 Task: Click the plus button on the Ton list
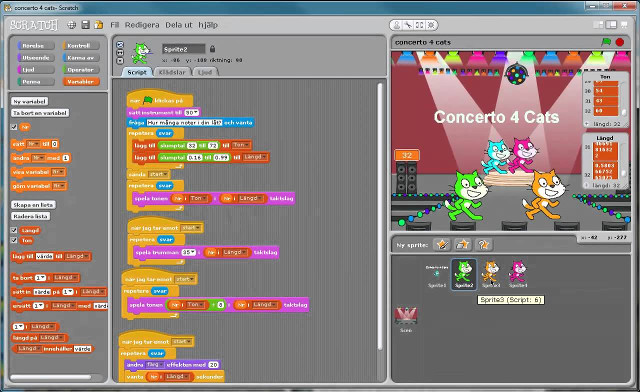point(587,124)
